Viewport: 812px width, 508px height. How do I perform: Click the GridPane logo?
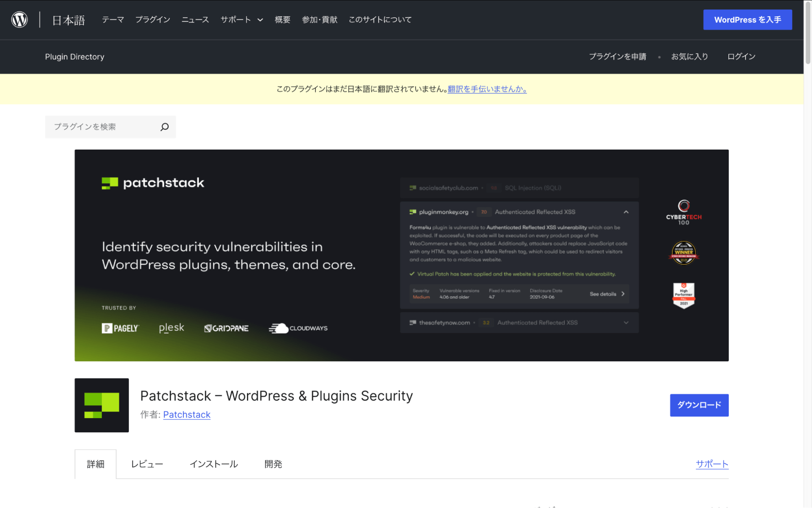click(226, 328)
